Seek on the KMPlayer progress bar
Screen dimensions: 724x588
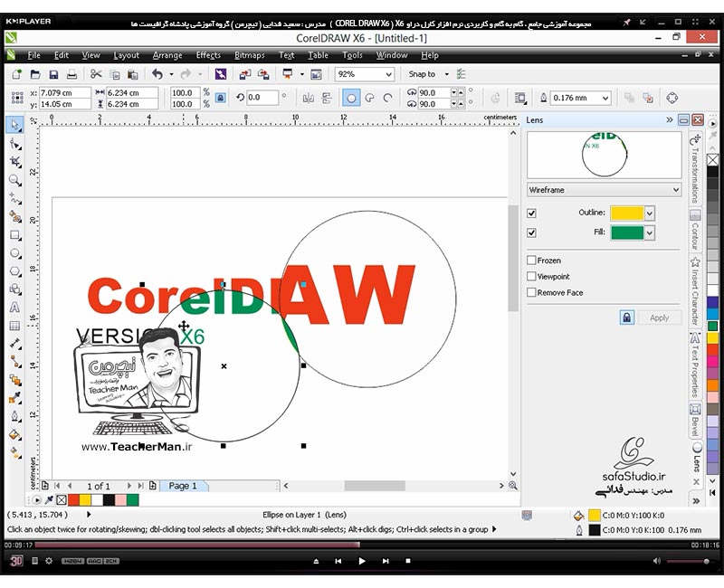(x=363, y=545)
